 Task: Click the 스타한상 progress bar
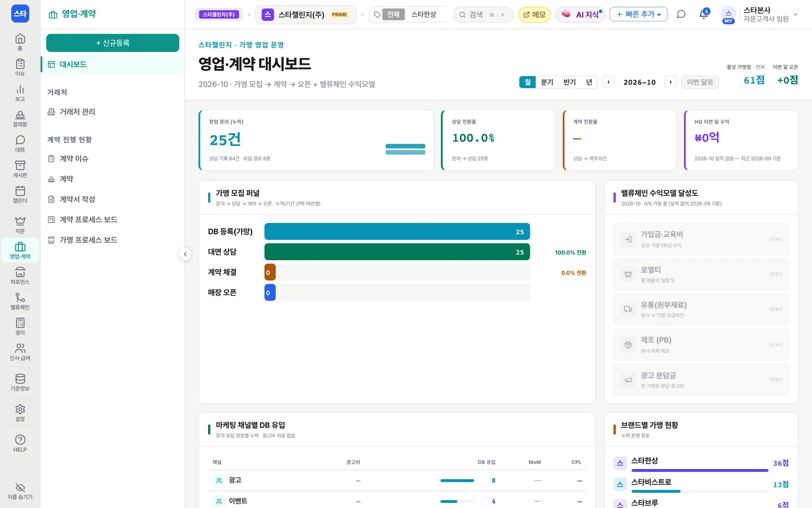pyautogui.click(x=699, y=470)
